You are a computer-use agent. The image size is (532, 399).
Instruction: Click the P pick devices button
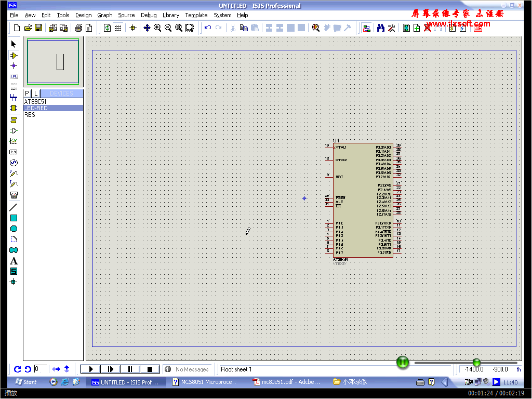(28, 94)
